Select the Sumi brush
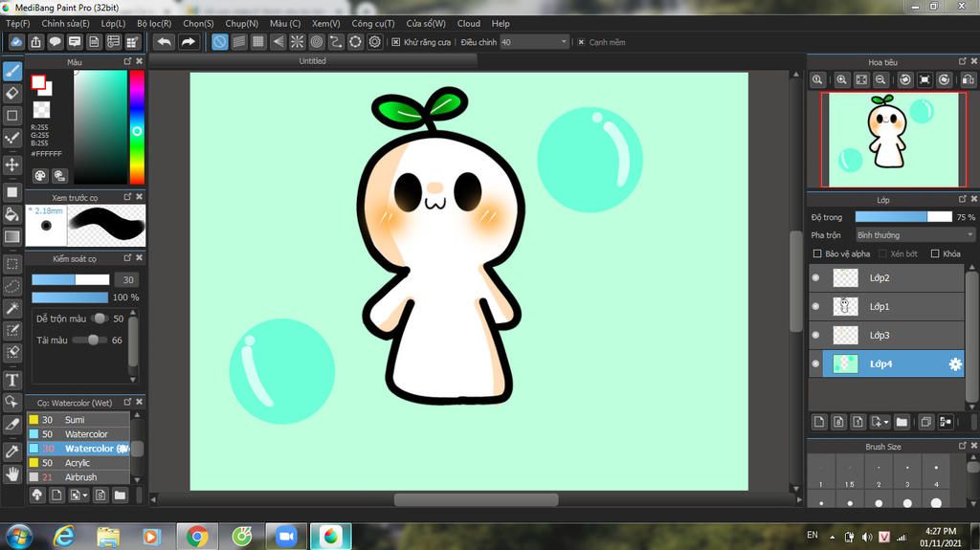980x550 pixels. [78, 419]
